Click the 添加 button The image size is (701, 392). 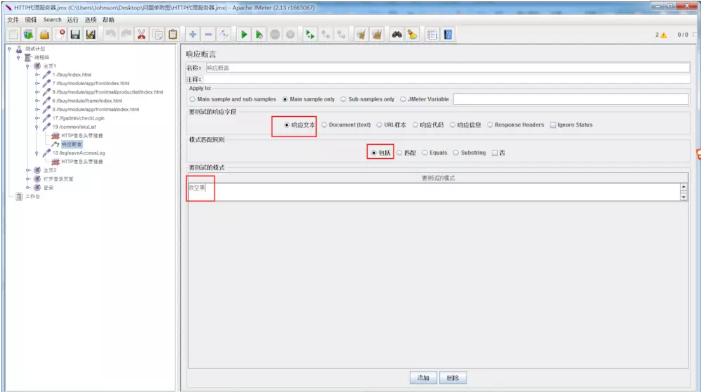coord(423,378)
